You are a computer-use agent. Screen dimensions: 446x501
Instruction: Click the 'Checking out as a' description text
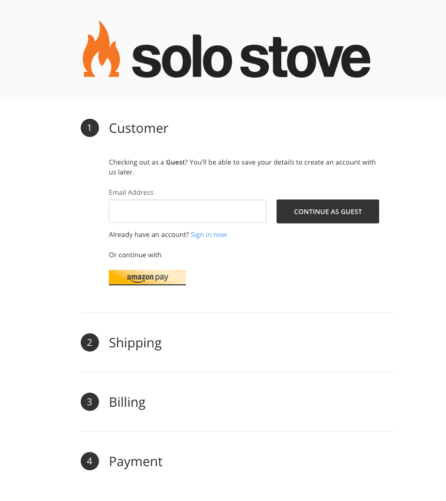pyautogui.click(x=136, y=162)
